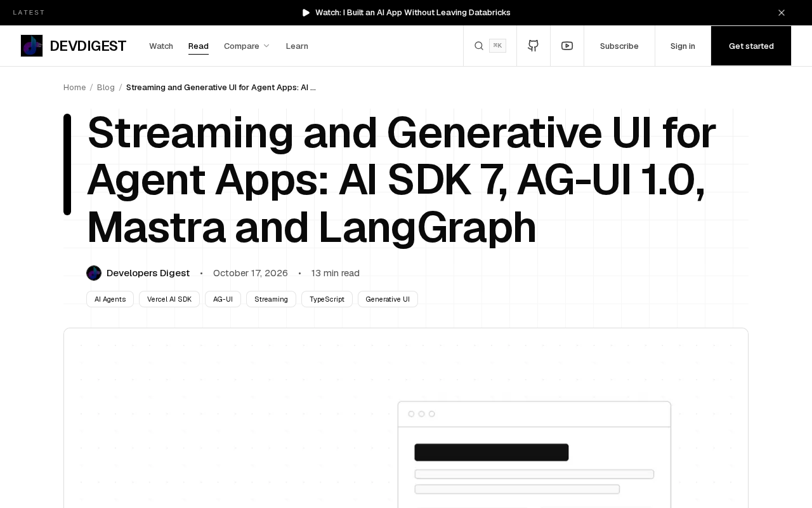Select the Vercel AI SDK tag

[x=169, y=299]
